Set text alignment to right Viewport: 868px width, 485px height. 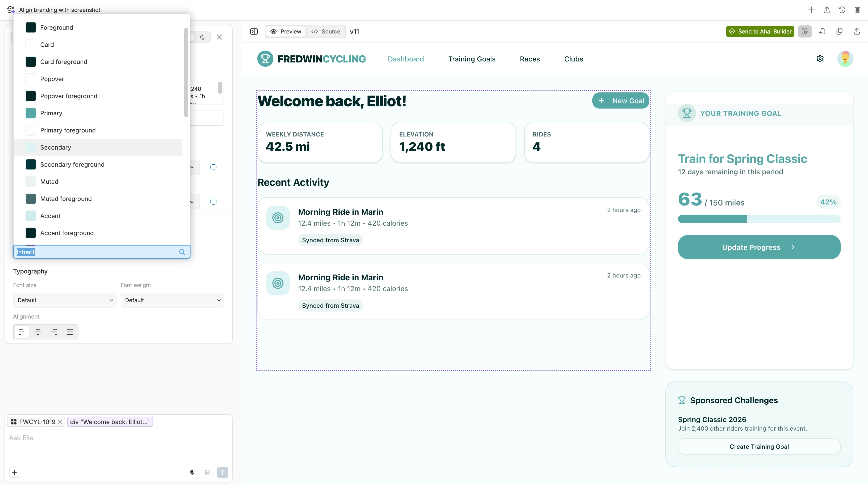tap(54, 332)
